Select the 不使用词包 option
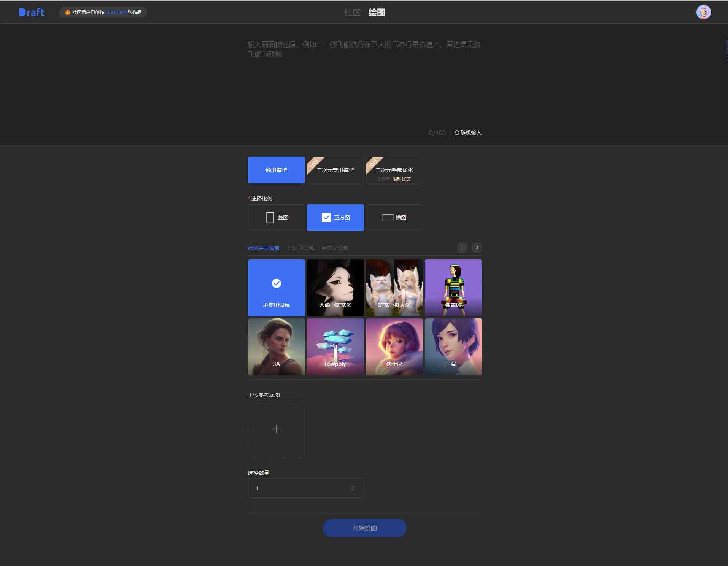Screen dimensions: 728x566 (x=277, y=288)
